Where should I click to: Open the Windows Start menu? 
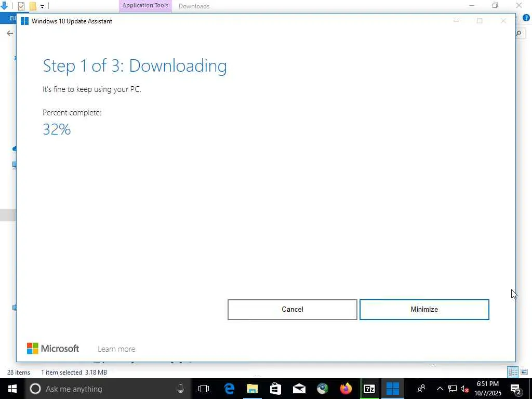[x=12, y=389]
